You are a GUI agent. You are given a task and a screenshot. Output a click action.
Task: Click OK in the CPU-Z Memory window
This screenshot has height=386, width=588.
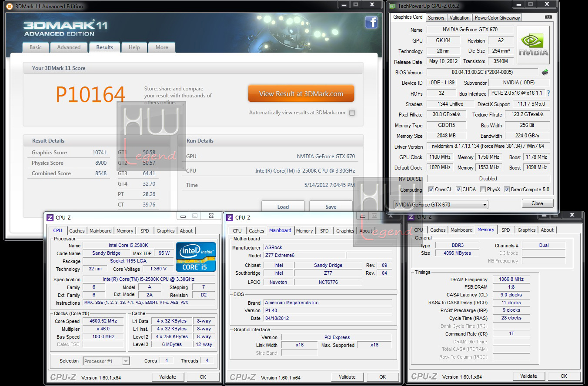tap(564, 376)
